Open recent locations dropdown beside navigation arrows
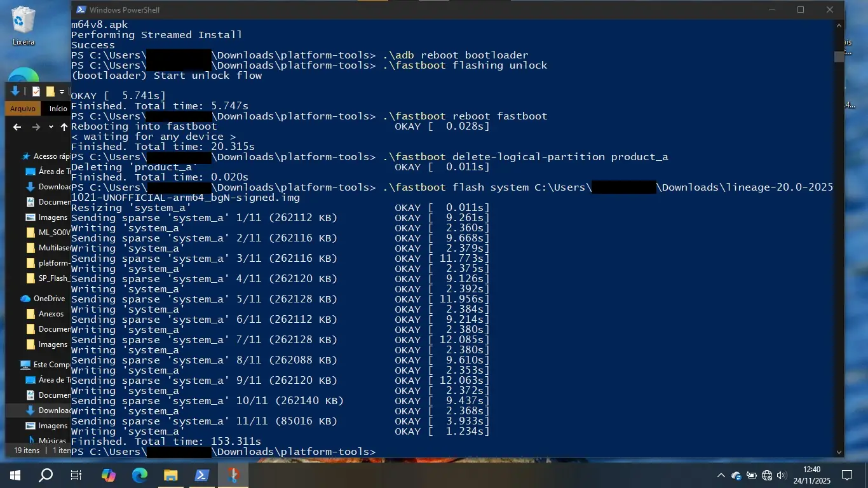The image size is (868, 488). coord(51,127)
